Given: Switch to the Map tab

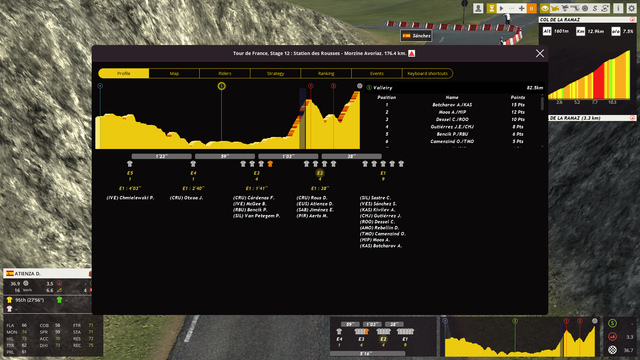Looking at the screenshot, I should (174, 73).
